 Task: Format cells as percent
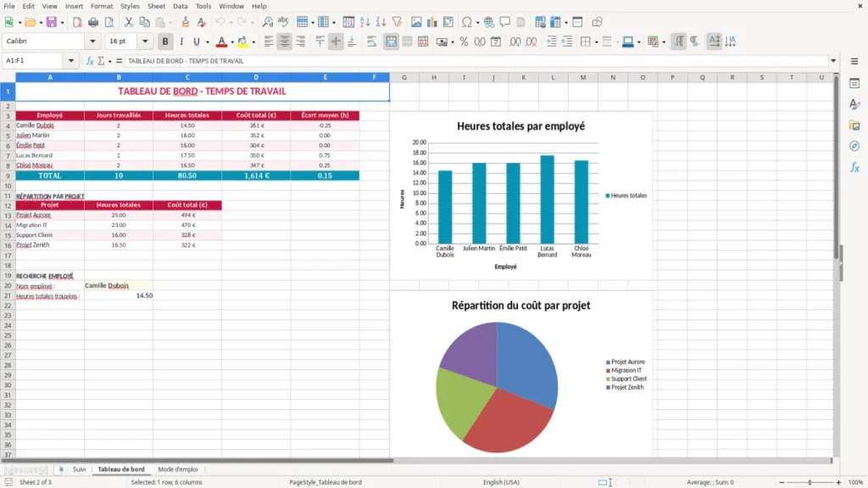(464, 42)
